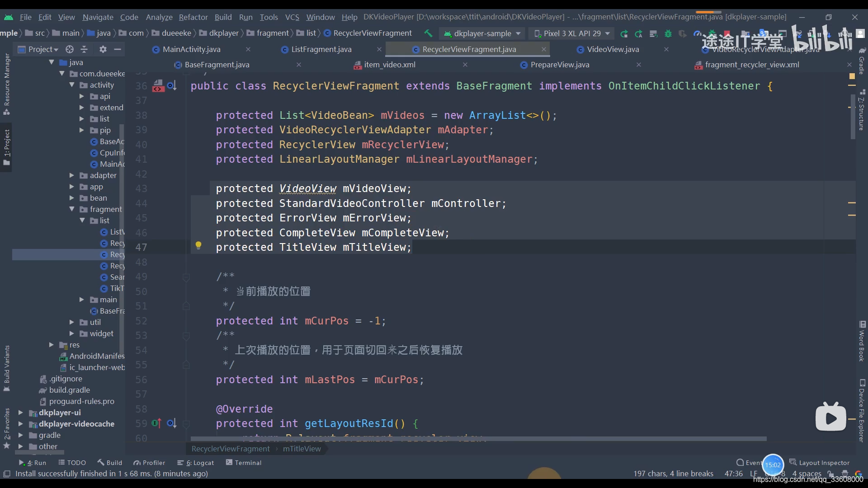Expand the dkplayer-ui module node
Screen dimensions: 868x488
click(x=20, y=413)
